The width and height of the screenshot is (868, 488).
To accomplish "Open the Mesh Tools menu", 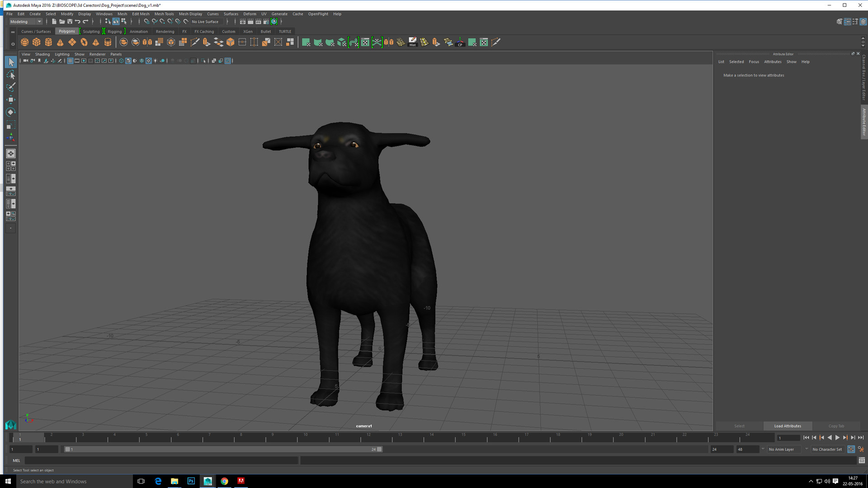I will click(164, 14).
